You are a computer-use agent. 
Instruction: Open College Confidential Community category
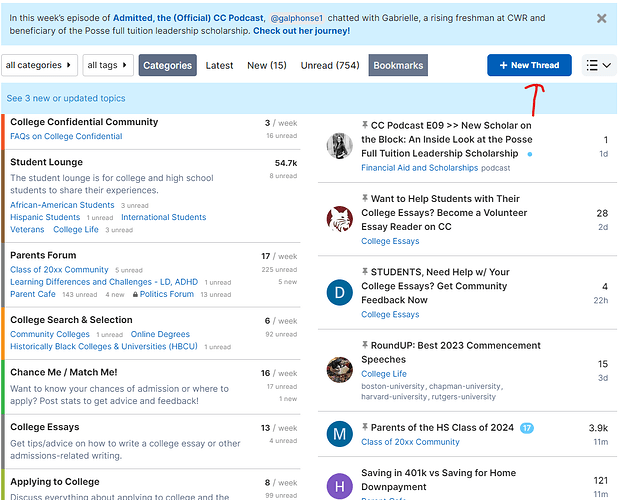point(84,122)
